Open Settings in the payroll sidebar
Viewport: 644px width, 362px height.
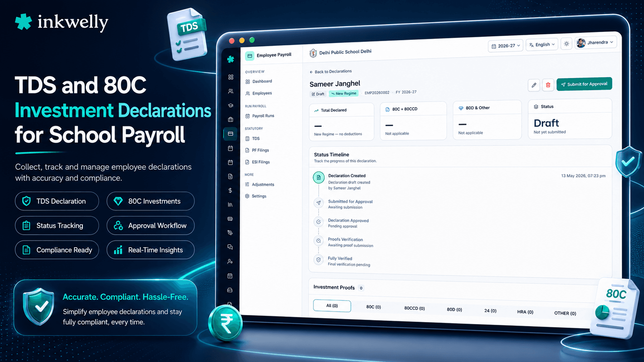pos(255,196)
